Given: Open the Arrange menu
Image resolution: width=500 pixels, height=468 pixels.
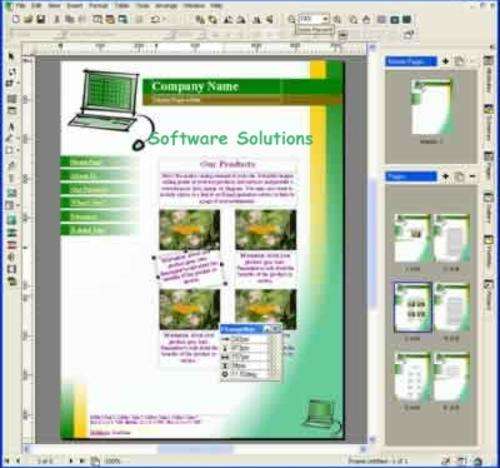Looking at the screenshot, I should click(x=167, y=6).
